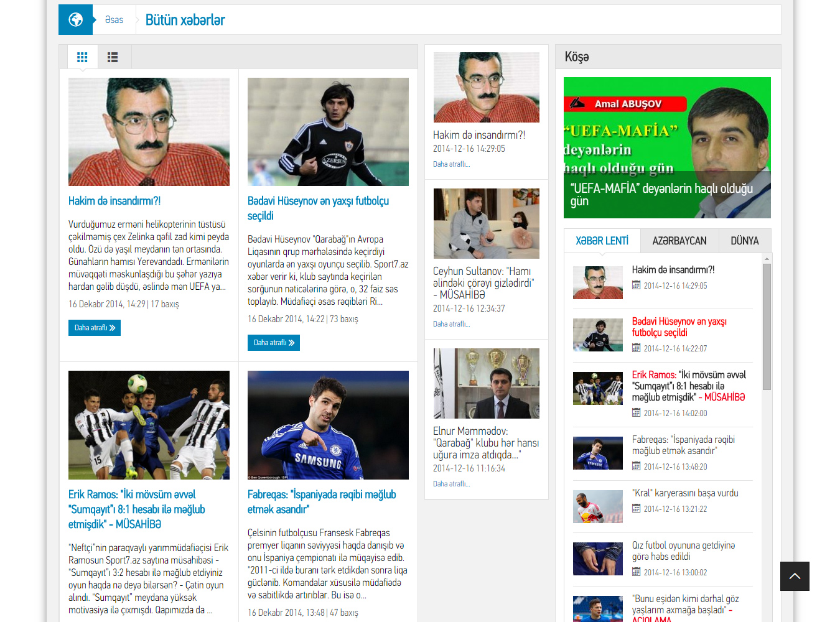Click calendar icon under Fabreqas news item
This screenshot has width=840, height=622.
pyautogui.click(x=636, y=466)
